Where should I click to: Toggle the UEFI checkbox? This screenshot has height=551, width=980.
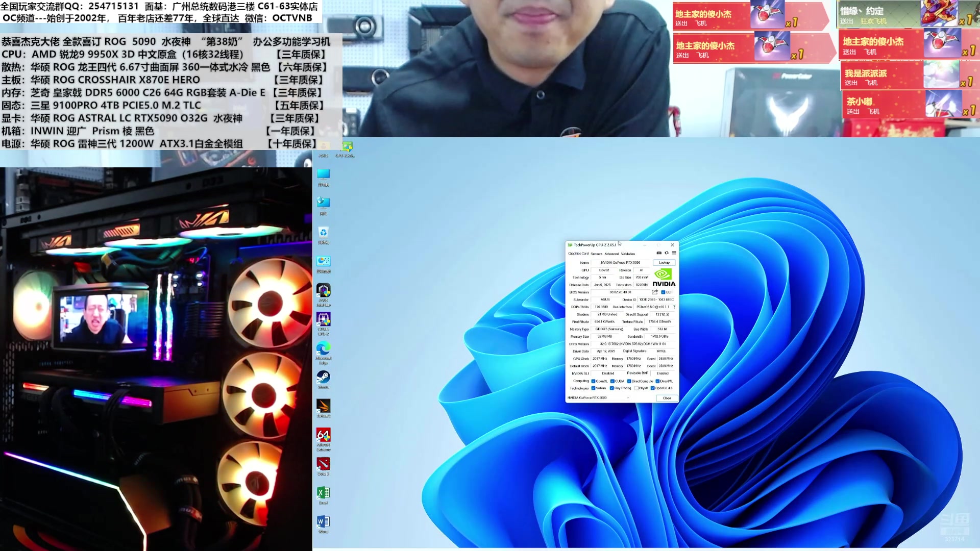click(x=663, y=292)
